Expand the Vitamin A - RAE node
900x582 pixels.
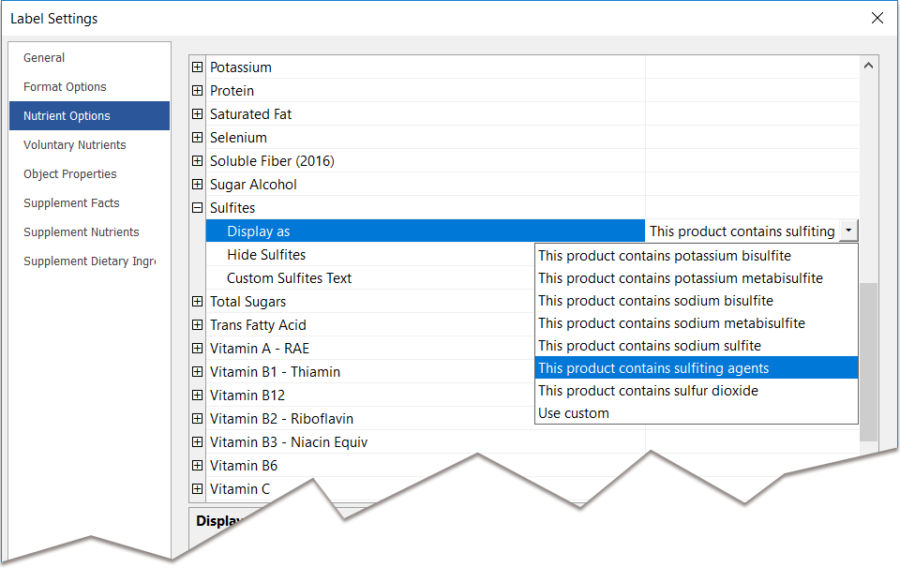coord(197,349)
